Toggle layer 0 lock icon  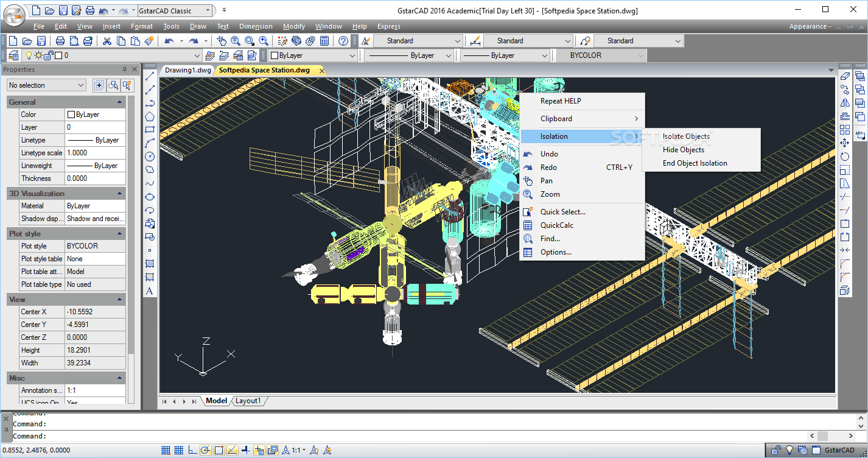pyautogui.click(x=49, y=55)
